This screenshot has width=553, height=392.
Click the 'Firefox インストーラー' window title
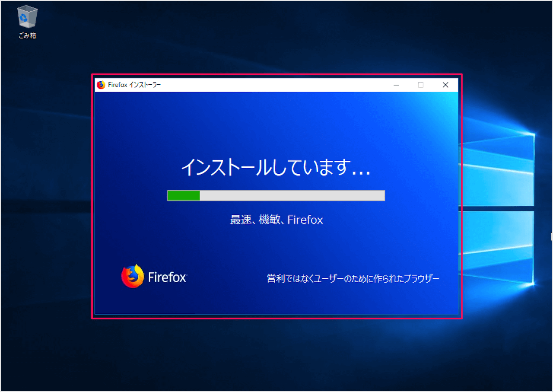[x=134, y=85]
